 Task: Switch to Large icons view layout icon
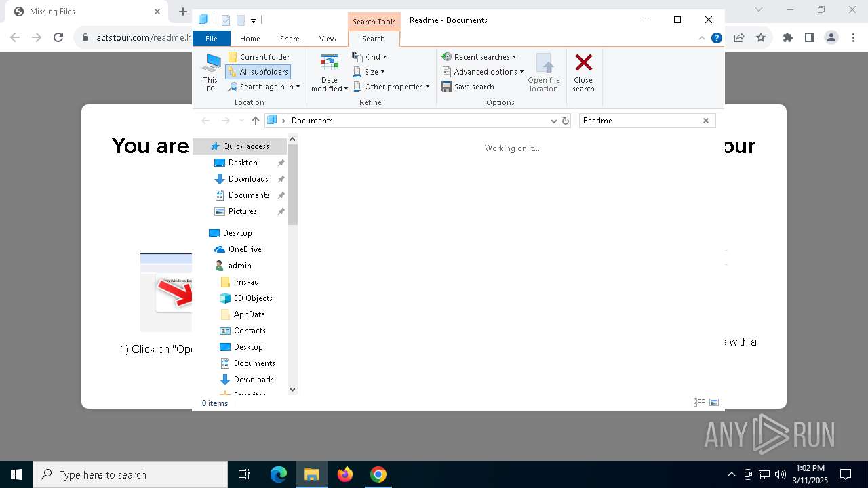714,403
